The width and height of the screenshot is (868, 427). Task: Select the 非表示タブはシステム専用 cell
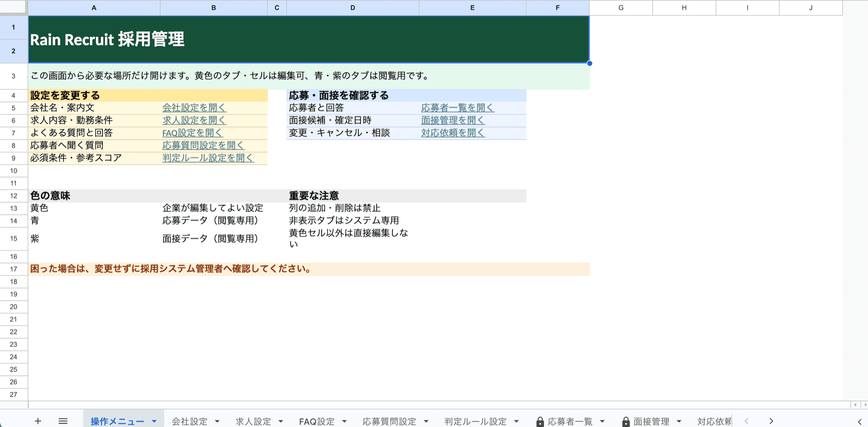[353, 221]
